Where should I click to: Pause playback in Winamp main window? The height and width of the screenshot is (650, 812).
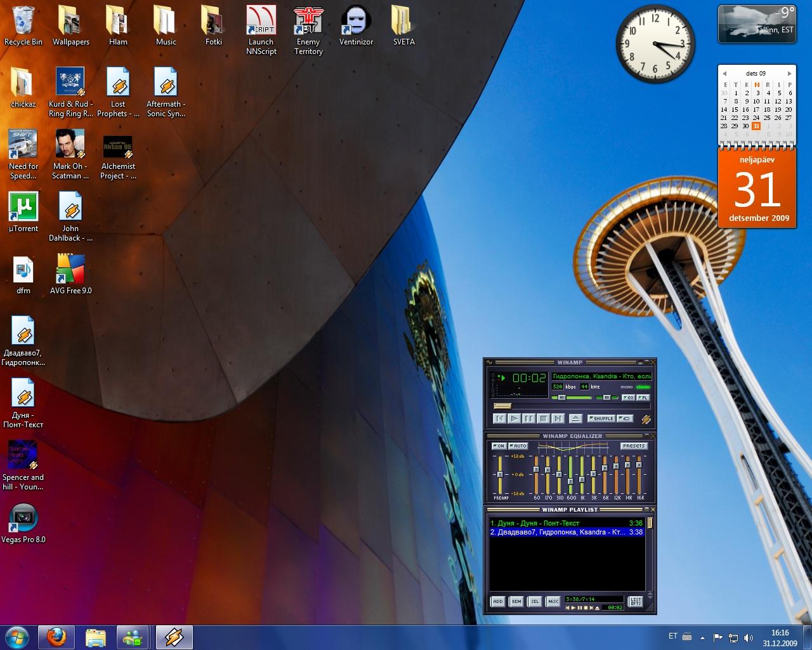point(528,418)
